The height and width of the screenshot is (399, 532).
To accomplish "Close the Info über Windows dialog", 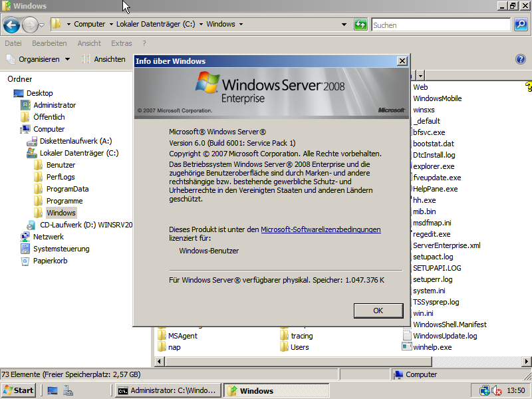I will (x=402, y=61).
